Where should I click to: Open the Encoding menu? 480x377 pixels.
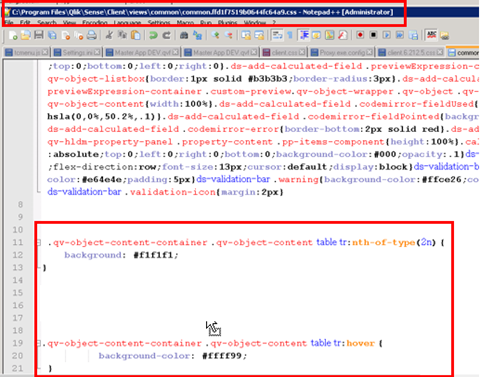[x=95, y=23]
